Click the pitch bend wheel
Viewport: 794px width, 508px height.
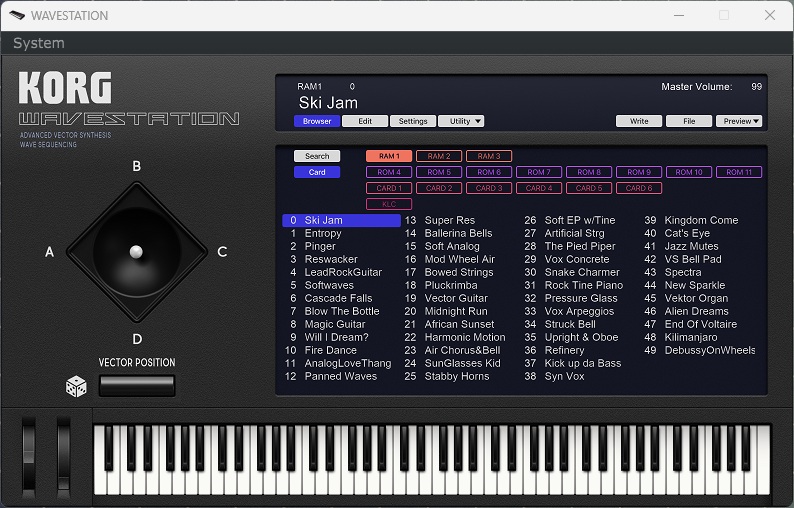pos(29,455)
